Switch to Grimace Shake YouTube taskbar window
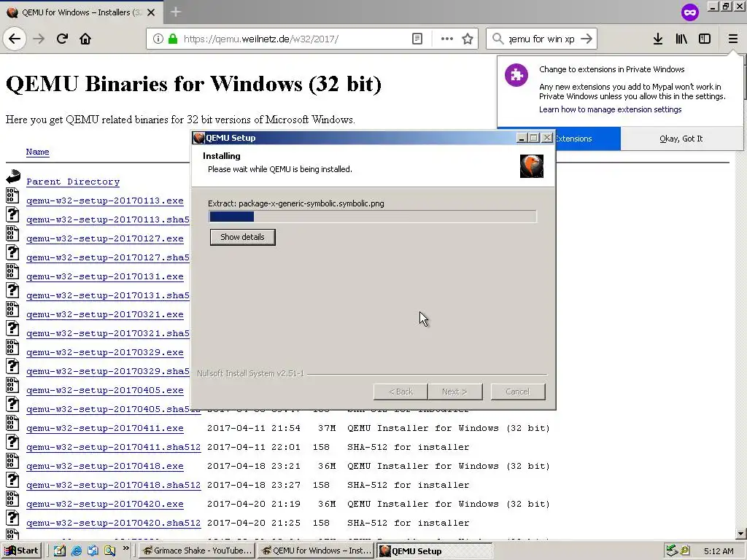This screenshot has width=747, height=560. click(x=198, y=551)
